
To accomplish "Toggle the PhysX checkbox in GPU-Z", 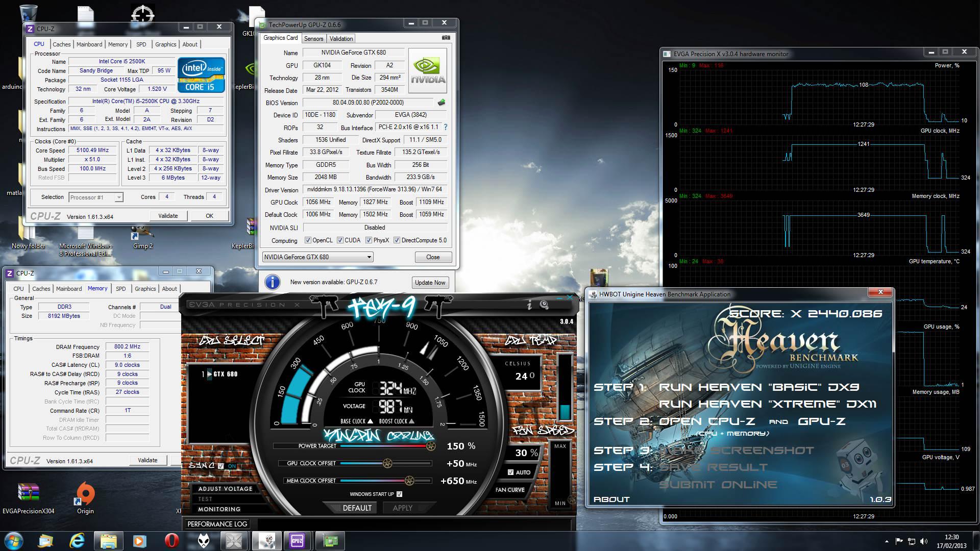I will click(x=369, y=240).
